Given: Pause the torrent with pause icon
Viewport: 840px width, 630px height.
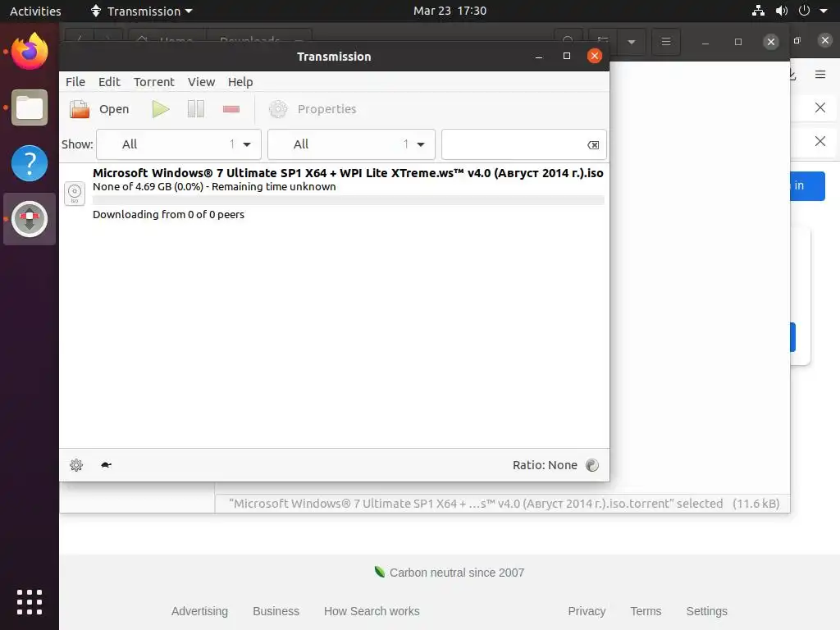Looking at the screenshot, I should click(196, 109).
